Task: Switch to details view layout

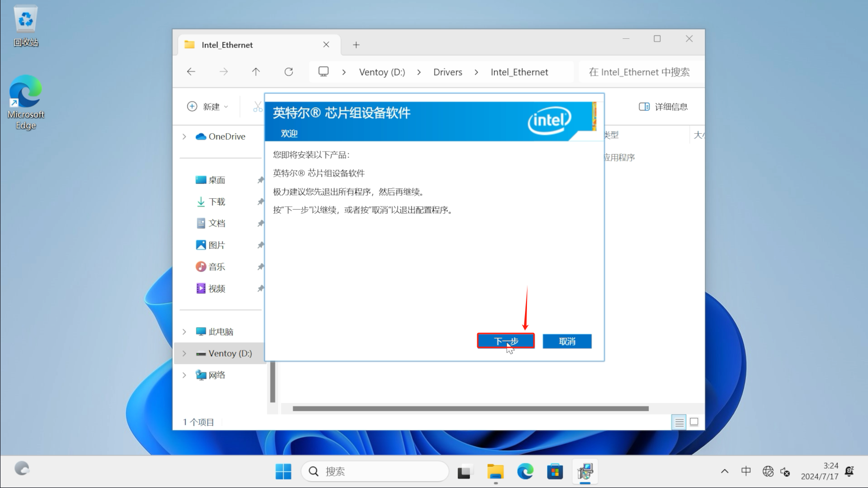Action: click(679, 422)
